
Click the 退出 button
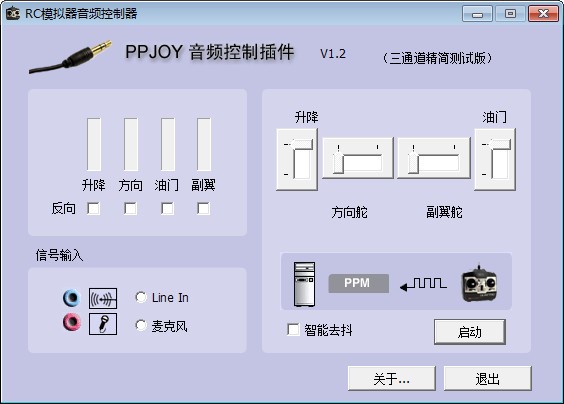[487, 378]
